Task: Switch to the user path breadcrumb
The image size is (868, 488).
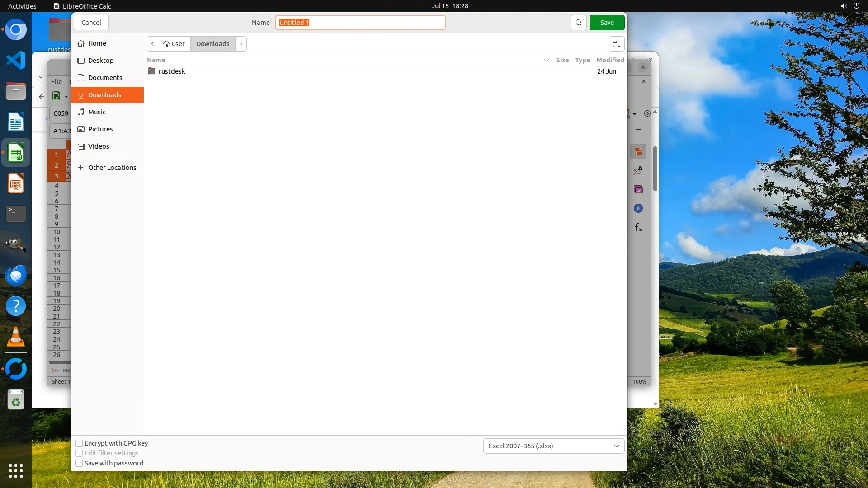Action: click(x=175, y=44)
